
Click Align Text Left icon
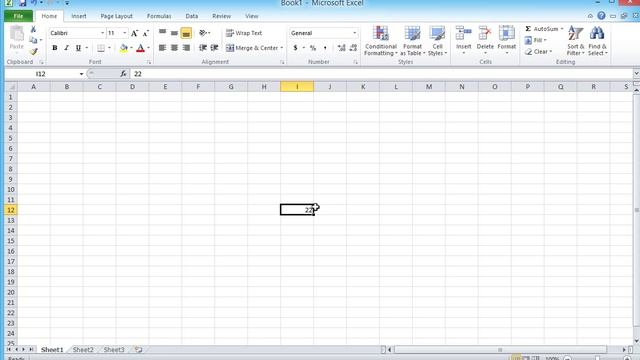click(x=162, y=48)
